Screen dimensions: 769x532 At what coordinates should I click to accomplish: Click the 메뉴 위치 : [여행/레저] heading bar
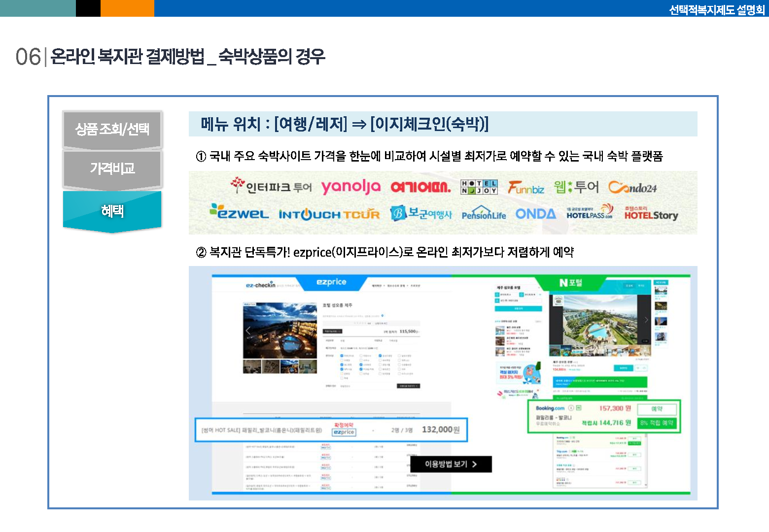tap(443, 124)
